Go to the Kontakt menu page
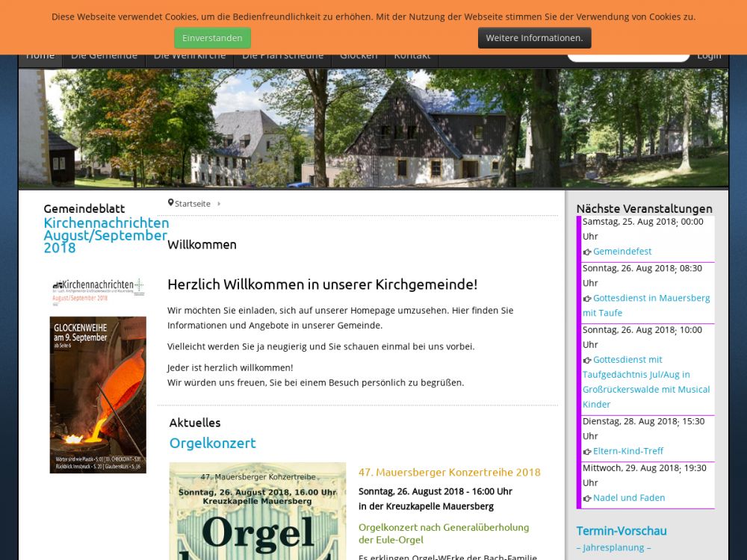The width and height of the screenshot is (747, 560). pyautogui.click(x=412, y=56)
